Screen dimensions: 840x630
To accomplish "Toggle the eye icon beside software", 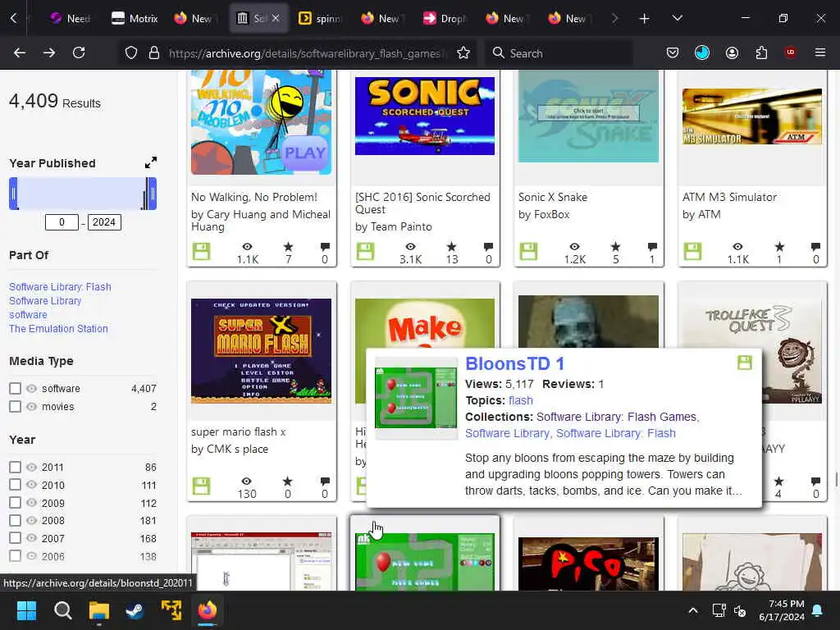I will click(32, 388).
